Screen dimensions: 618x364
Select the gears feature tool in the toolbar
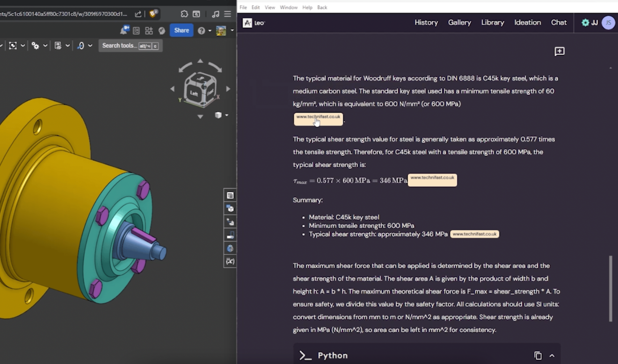(35, 45)
